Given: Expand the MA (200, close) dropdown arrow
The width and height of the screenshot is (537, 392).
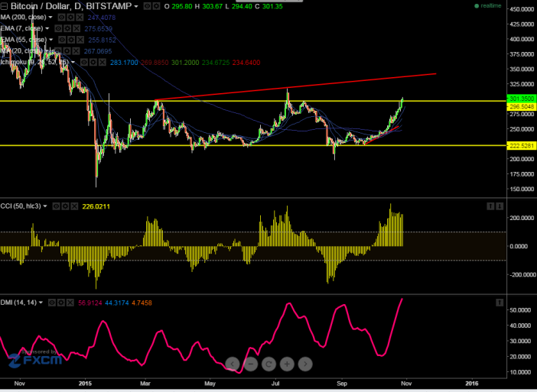Looking at the screenshot, I should click(x=50, y=17).
